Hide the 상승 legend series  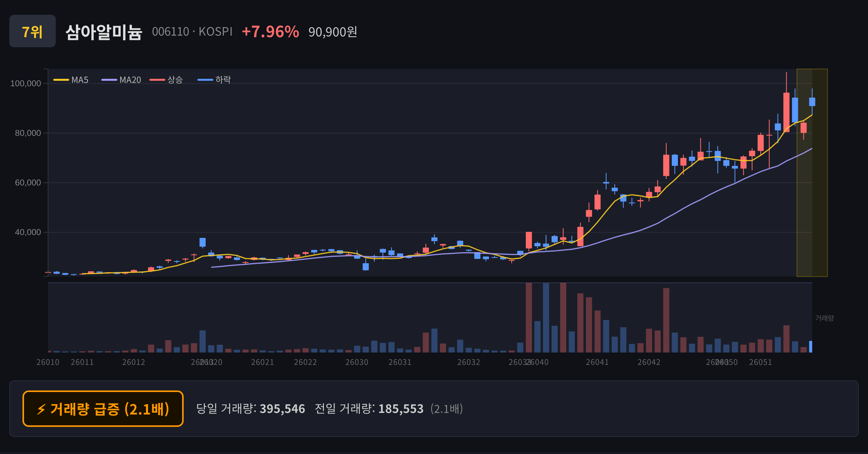click(166, 80)
